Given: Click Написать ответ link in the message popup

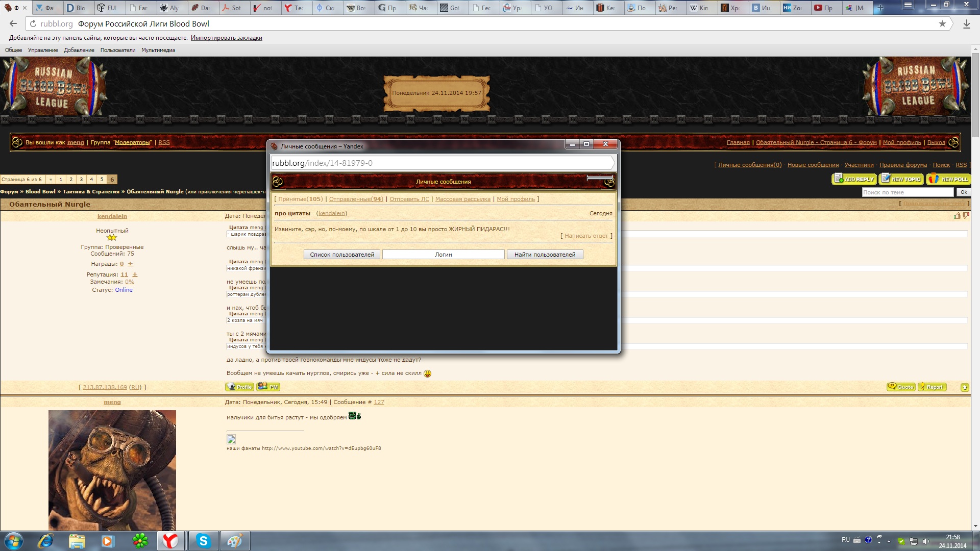Looking at the screenshot, I should point(586,236).
